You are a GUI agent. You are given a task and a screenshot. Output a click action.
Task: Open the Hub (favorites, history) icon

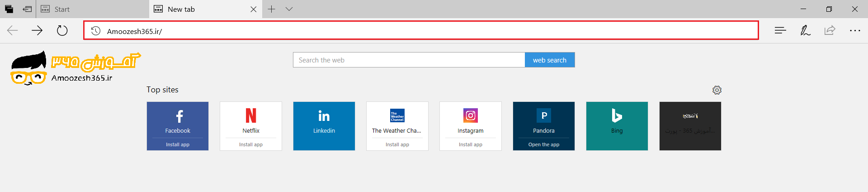click(780, 30)
